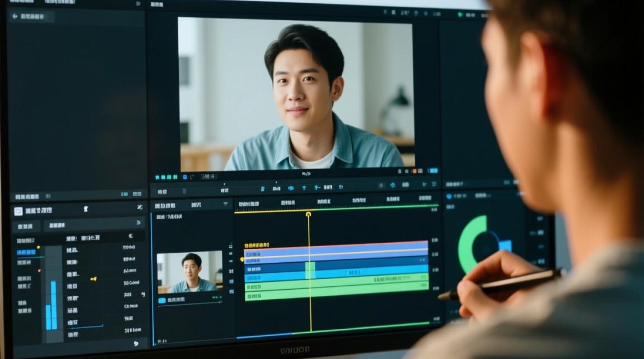The width and height of the screenshot is (644, 359).
Task: Click the yellow keyframe marker left of the tracks
Action: pyautogui.click(x=242, y=259)
